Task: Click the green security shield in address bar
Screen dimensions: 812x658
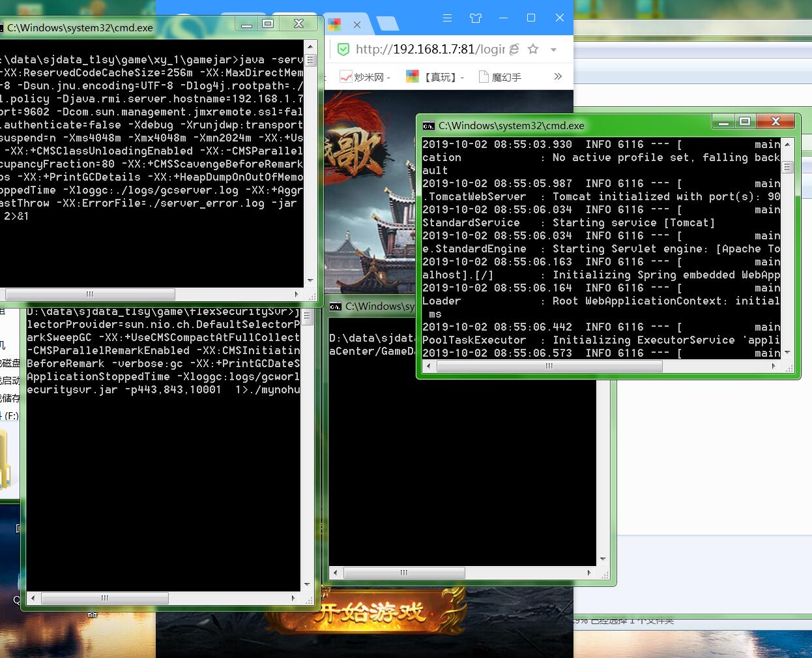Action: [x=343, y=50]
